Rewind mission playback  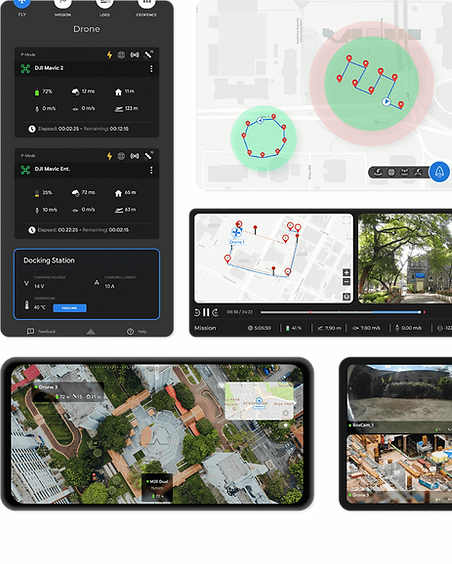tap(197, 312)
